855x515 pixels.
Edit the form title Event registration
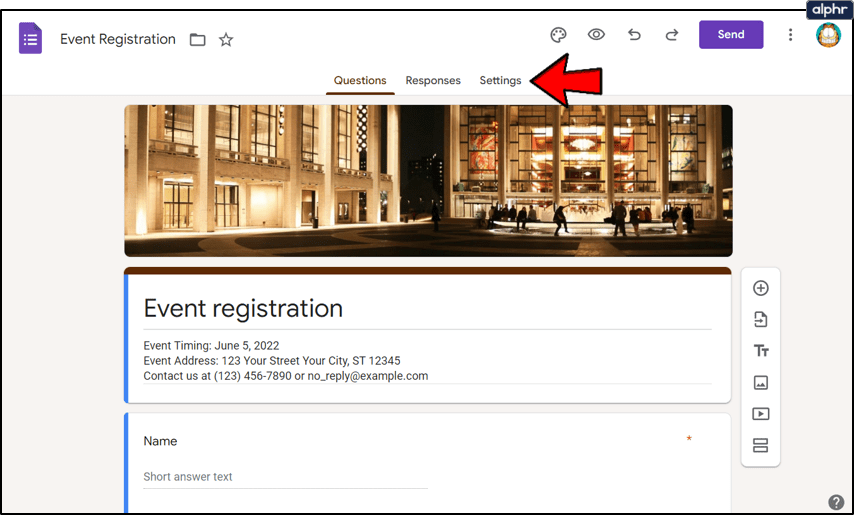(243, 309)
